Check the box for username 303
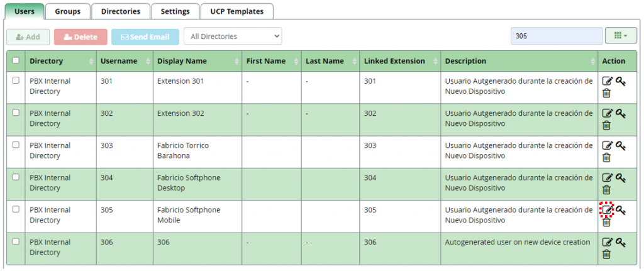Screen dimensions: 644x271 pos(16,145)
